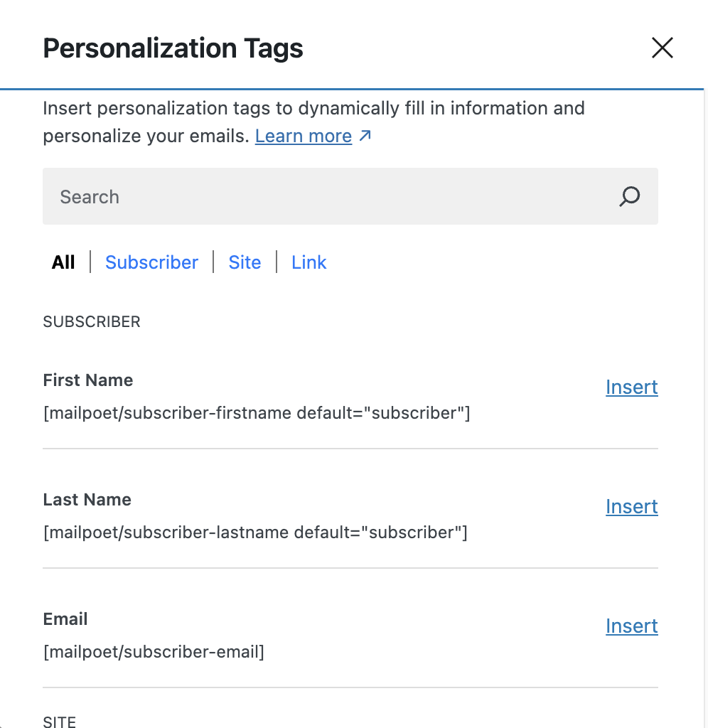The image size is (708, 728).
Task: Switch to the Subscriber filter tab
Action: pyautogui.click(x=151, y=262)
